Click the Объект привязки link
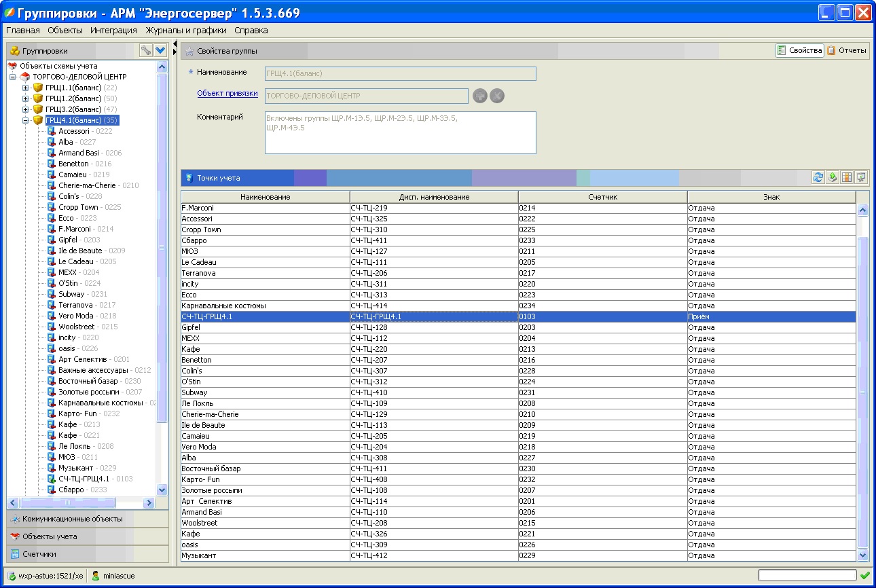This screenshot has height=588, width=876. (x=227, y=94)
